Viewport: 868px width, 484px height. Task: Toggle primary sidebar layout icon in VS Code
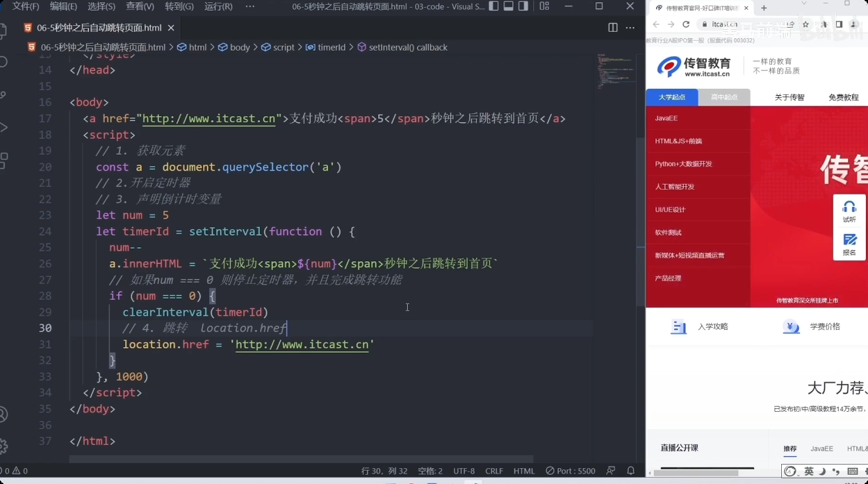pyautogui.click(x=493, y=6)
